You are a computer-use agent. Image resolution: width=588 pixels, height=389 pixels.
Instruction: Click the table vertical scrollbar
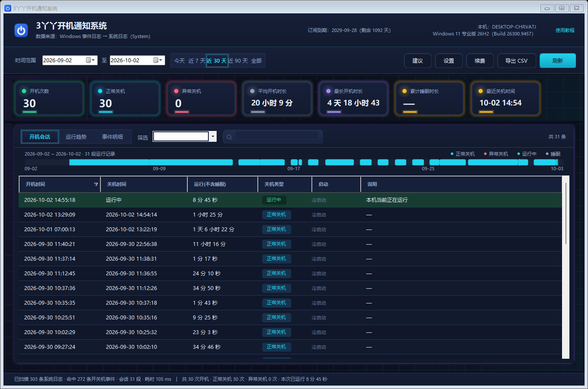(566, 267)
